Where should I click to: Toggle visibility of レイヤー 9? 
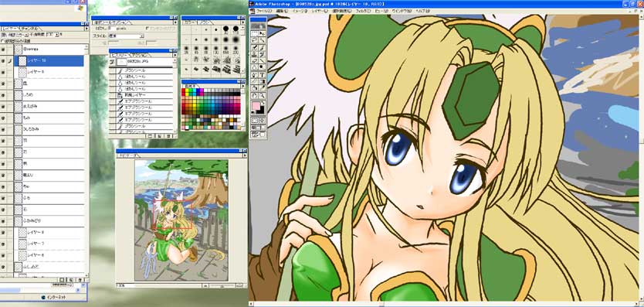click(x=3, y=73)
